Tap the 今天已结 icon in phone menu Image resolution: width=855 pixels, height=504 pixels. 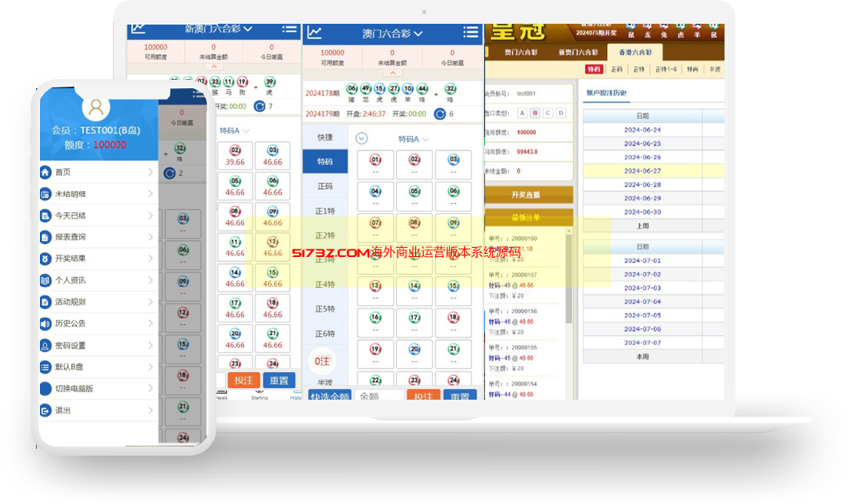point(45,216)
